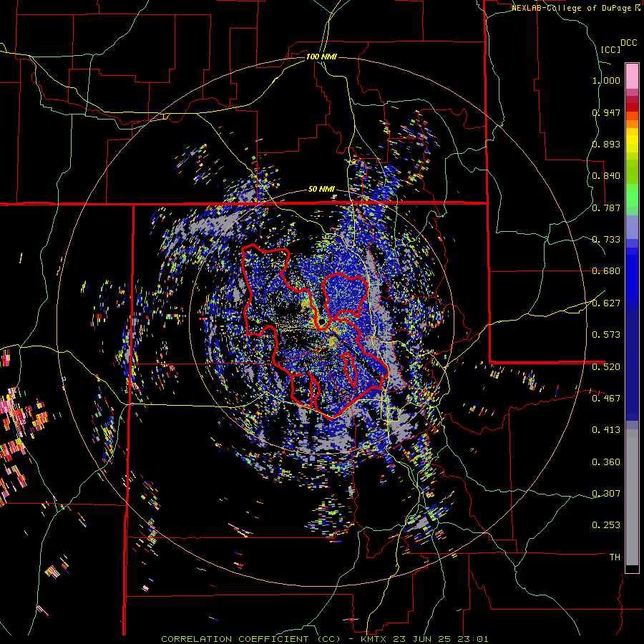Select the 0.733 legend value
The image size is (644, 644).
click(x=606, y=240)
